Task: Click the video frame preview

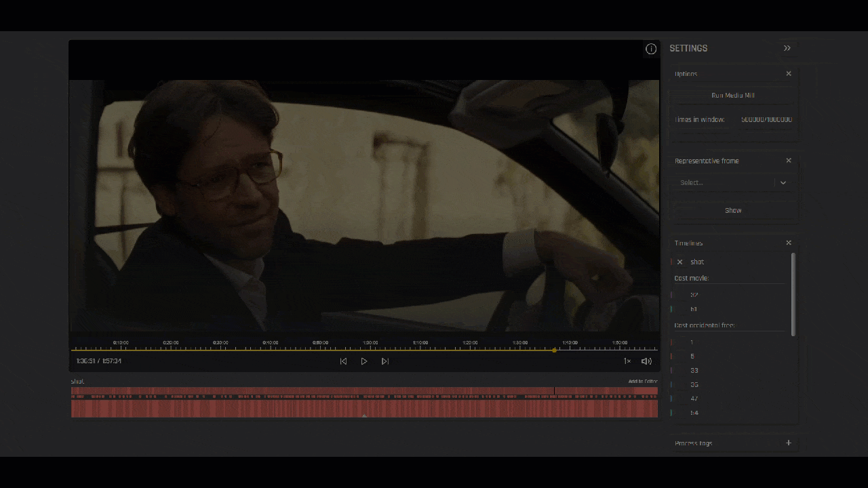Action: (x=364, y=205)
